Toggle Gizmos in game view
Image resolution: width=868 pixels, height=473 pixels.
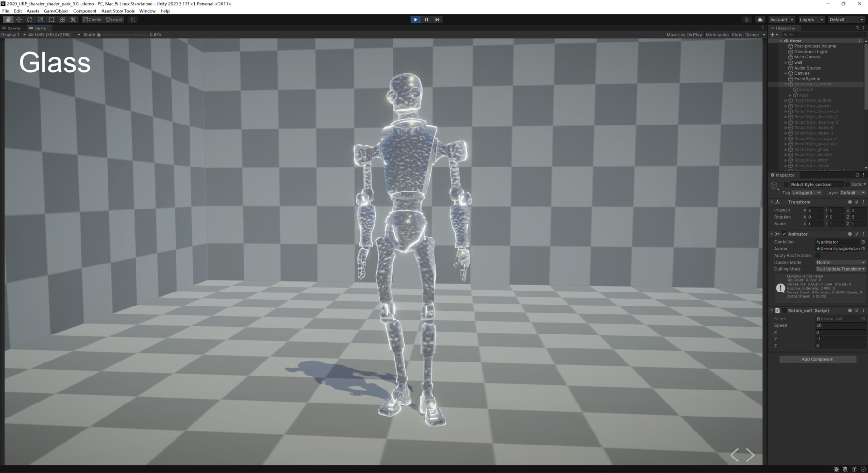tap(752, 35)
